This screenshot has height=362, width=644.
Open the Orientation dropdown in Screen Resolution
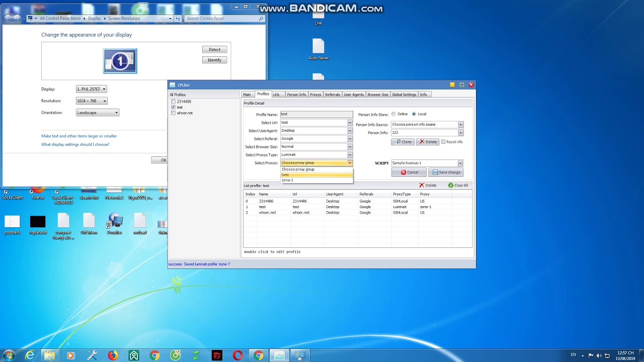(98, 113)
